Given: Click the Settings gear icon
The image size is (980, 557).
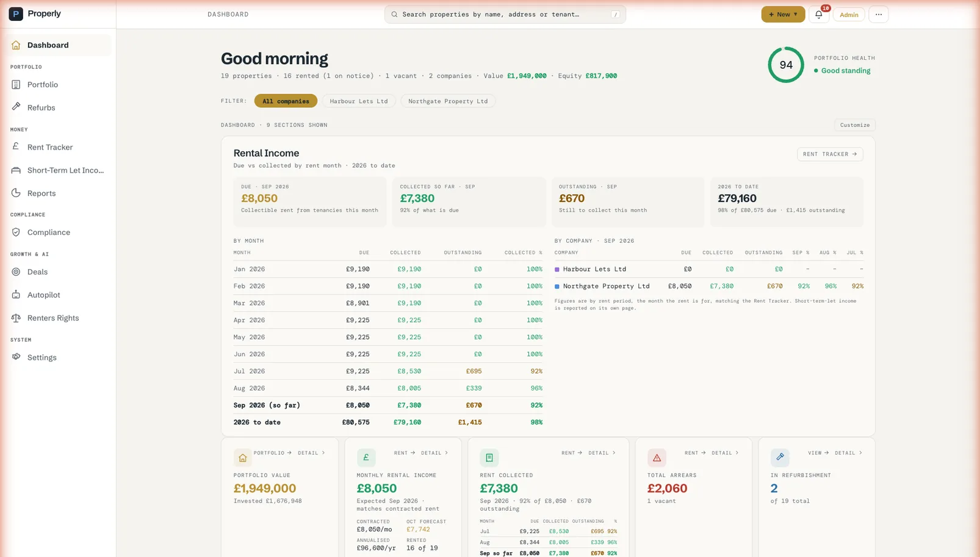Looking at the screenshot, I should click(16, 357).
